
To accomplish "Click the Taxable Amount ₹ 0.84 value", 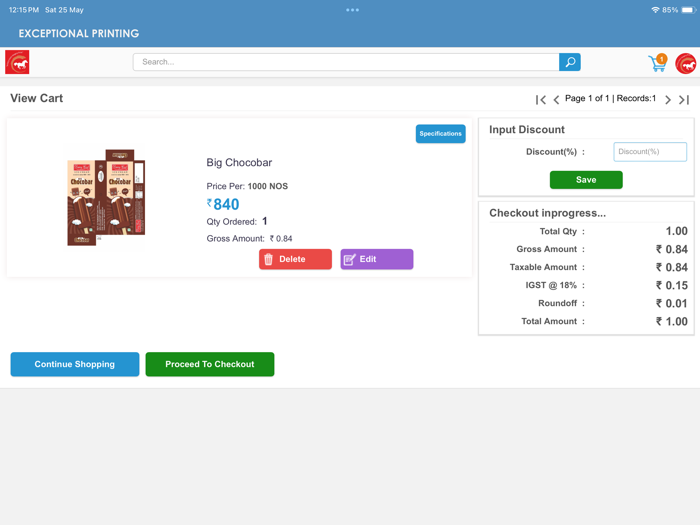I will click(671, 267).
